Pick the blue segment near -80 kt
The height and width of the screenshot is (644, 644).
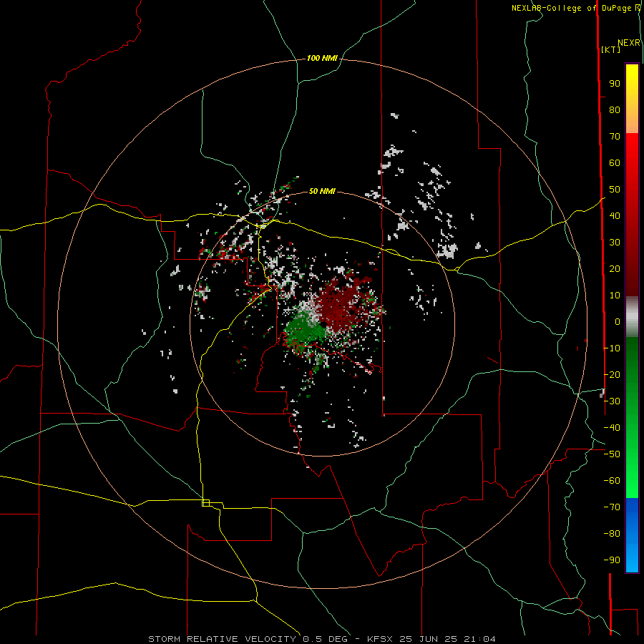point(632,534)
